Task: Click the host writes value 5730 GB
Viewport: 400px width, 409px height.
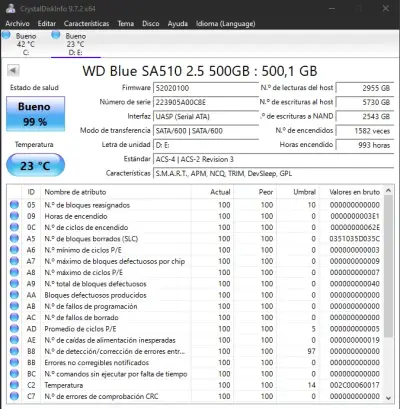Action: pos(365,102)
